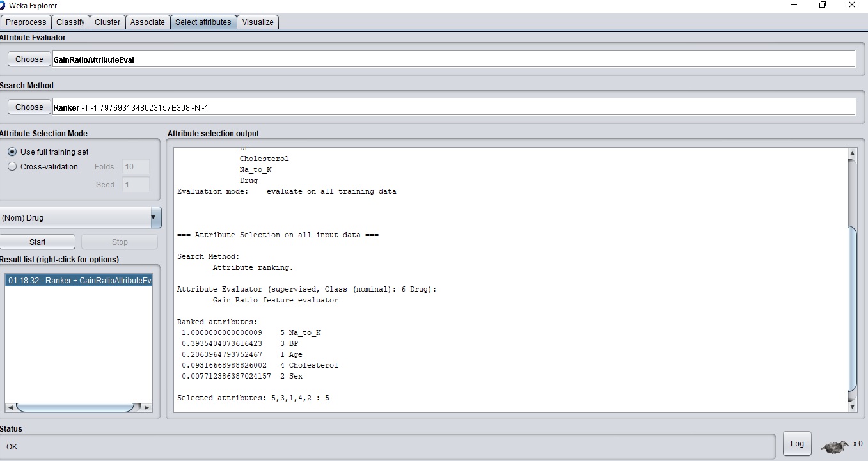
Task: Click the ranked attribute line 5 Na_to_K
Action: 251,332
